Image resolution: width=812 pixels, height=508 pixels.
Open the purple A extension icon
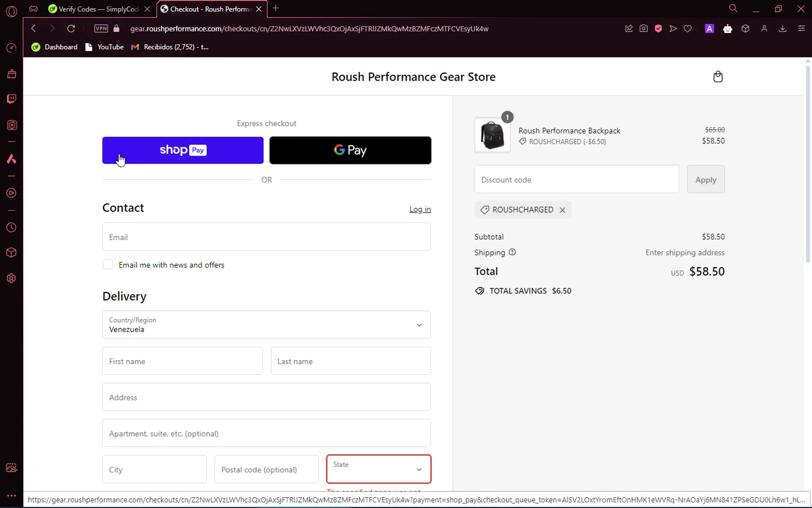tap(710, 29)
